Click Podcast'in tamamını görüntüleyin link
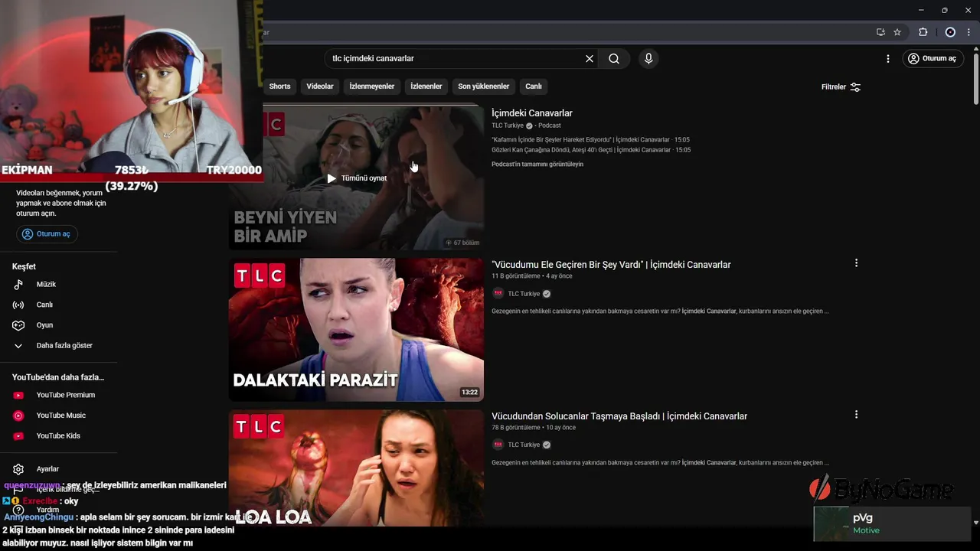 click(x=537, y=165)
